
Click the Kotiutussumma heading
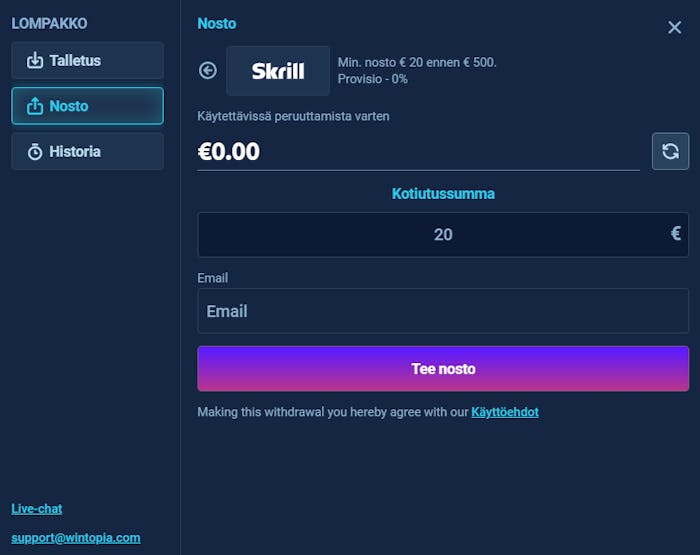point(443,194)
